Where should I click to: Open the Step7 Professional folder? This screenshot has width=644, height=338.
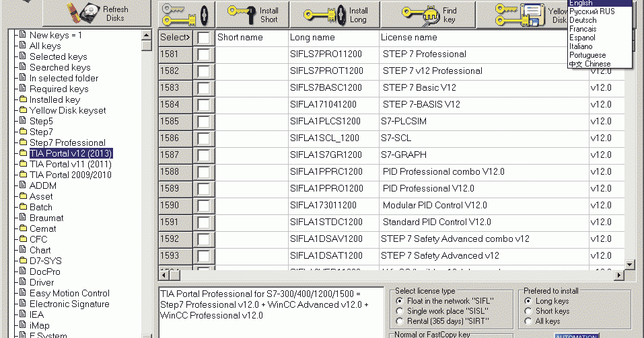pos(68,142)
